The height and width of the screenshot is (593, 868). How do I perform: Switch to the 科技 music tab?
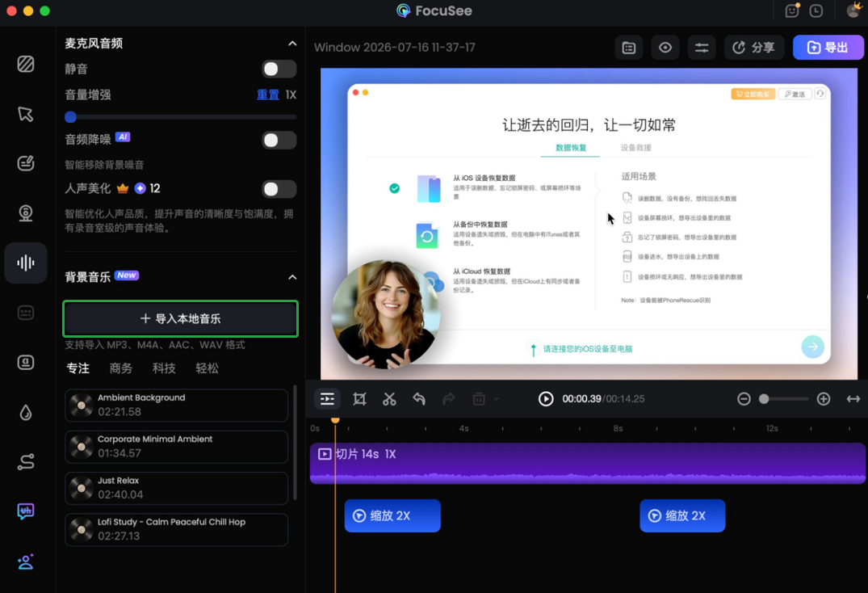click(164, 368)
